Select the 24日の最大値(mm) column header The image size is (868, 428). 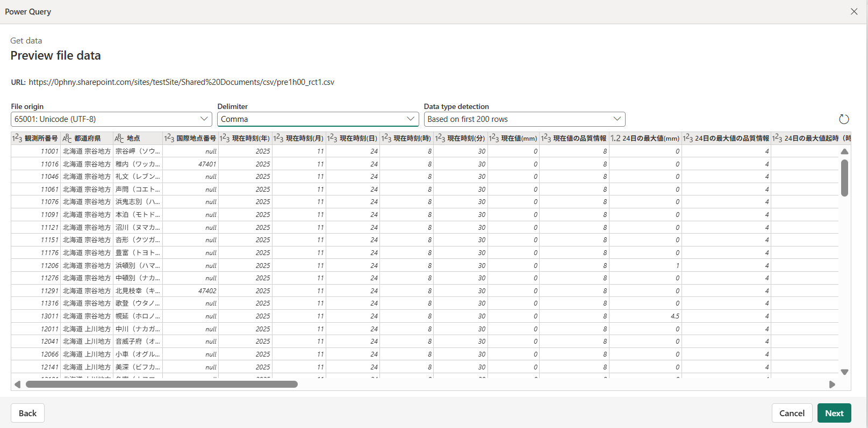coord(645,139)
